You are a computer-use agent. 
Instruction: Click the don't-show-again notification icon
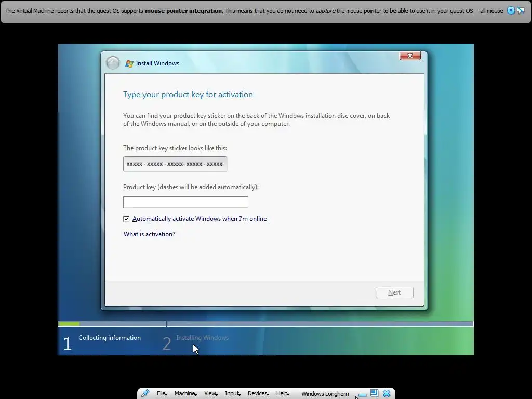[x=521, y=10]
